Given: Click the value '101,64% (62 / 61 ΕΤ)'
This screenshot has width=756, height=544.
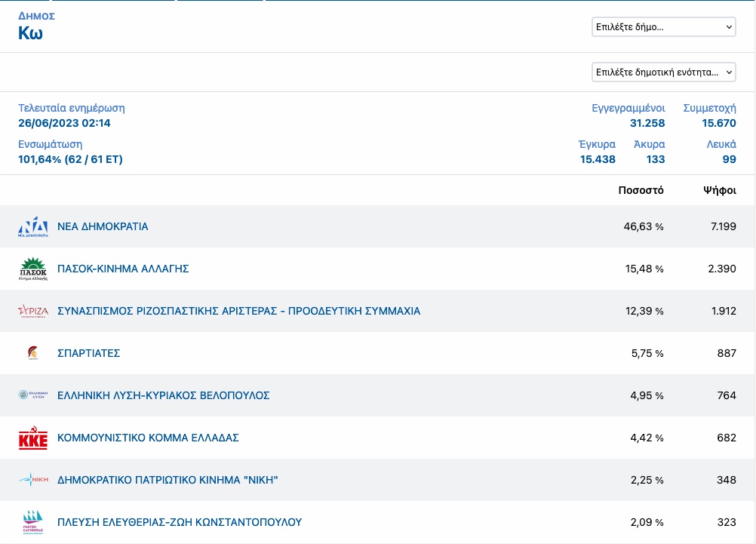Looking at the screenshot, I should tap(70, 159).
